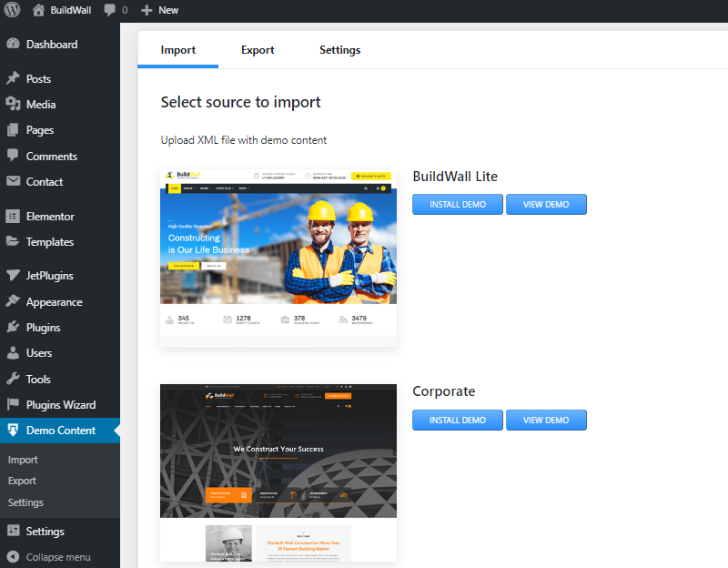The width and height of the screenshot is (728, 568).
Task: Open the Plugins Wizard menu item
Action: click(x=60, y=405)
